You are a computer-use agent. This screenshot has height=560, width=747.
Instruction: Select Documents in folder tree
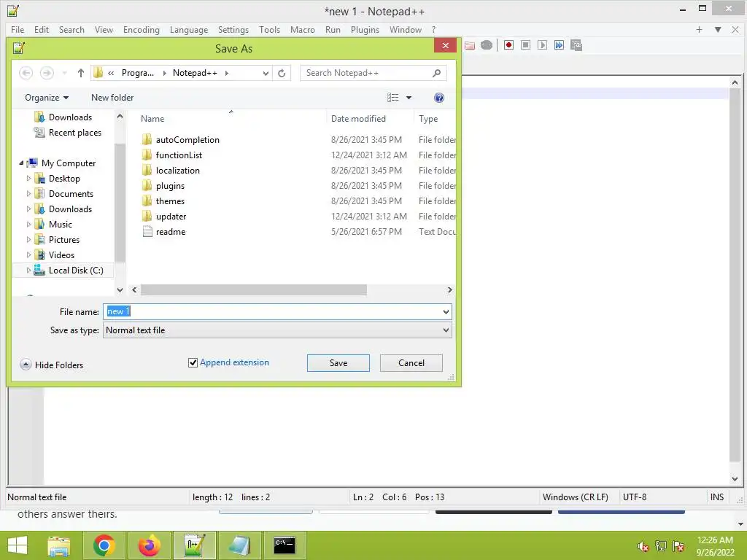tap(71, 194)
